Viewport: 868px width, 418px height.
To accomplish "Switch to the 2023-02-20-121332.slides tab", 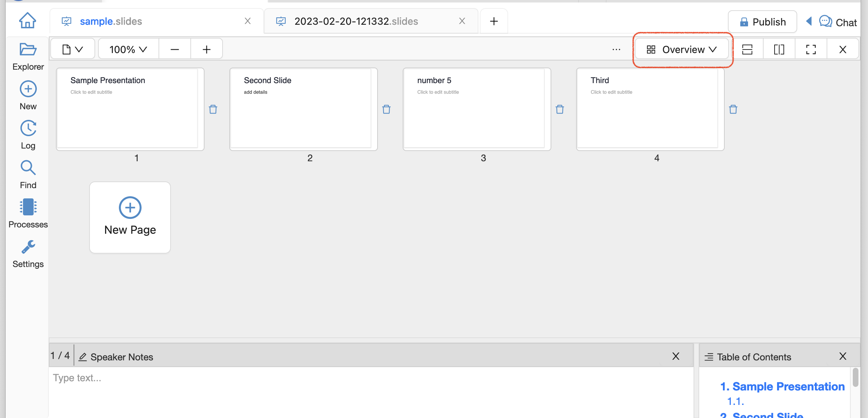I will (356, 21).
